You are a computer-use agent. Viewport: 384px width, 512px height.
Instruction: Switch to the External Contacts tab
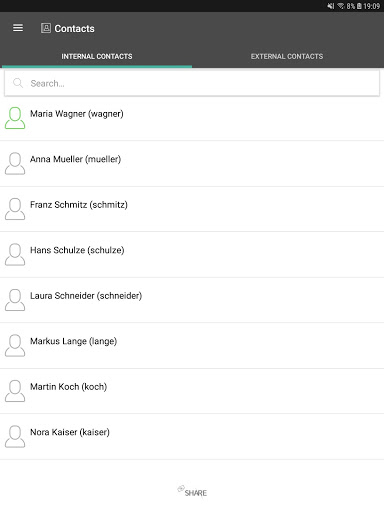287,56
